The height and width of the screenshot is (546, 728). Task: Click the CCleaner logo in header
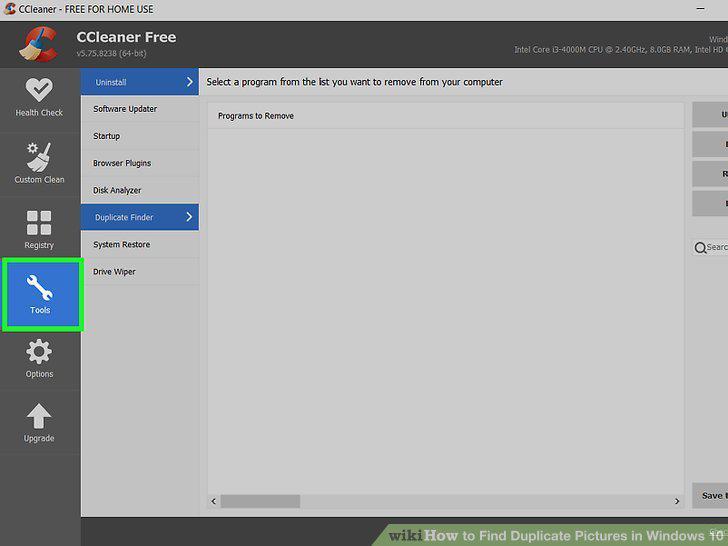coord(39,44)
